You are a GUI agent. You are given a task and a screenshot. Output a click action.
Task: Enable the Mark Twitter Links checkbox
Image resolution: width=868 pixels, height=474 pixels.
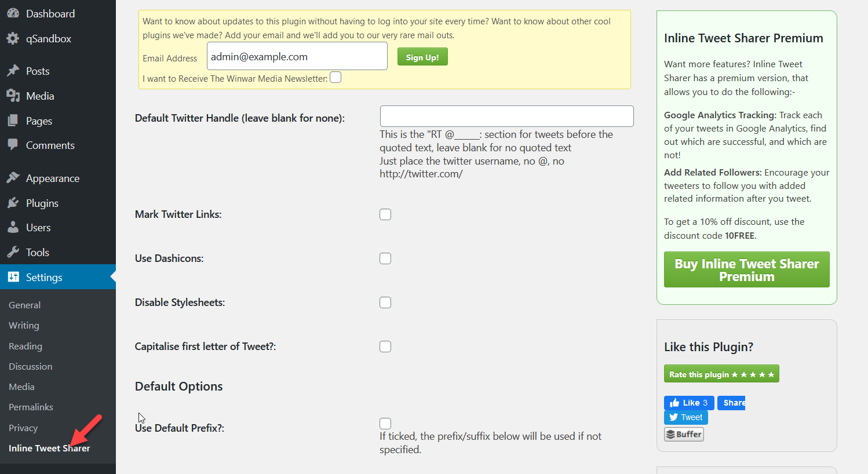pos(385,214)
